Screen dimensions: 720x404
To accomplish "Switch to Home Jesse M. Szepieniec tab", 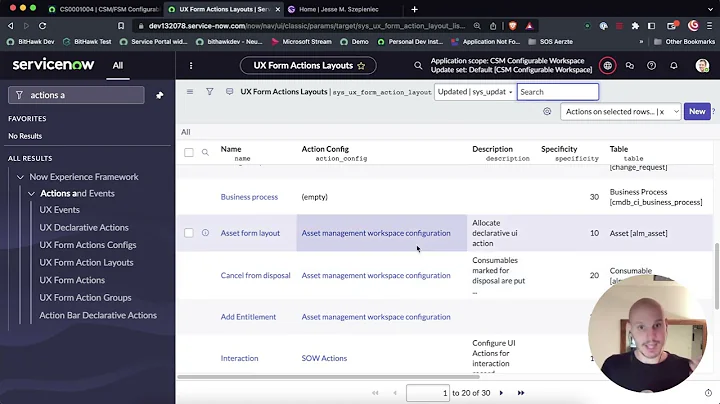I will click(338, 9).
